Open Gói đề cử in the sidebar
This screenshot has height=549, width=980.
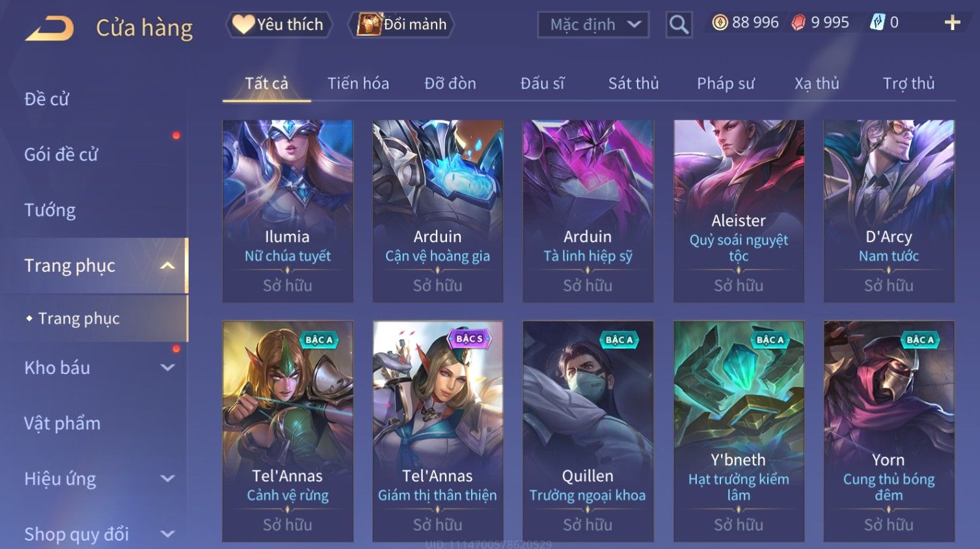pos(61,155)
